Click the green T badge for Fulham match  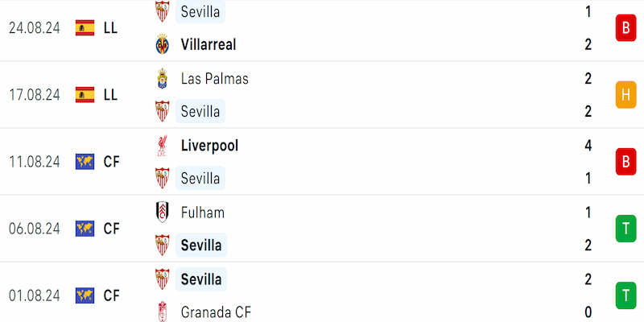[x=625, y=229]
